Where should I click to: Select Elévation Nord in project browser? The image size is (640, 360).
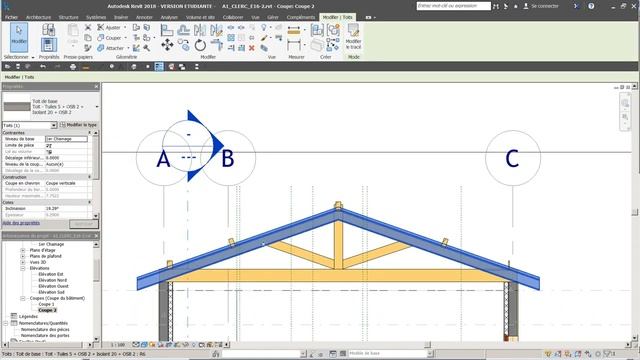point(52,280)
